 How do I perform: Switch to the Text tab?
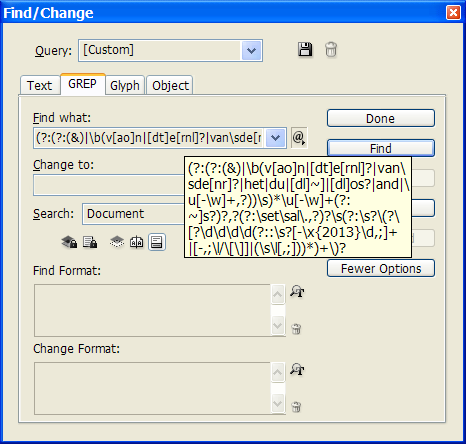40,85
